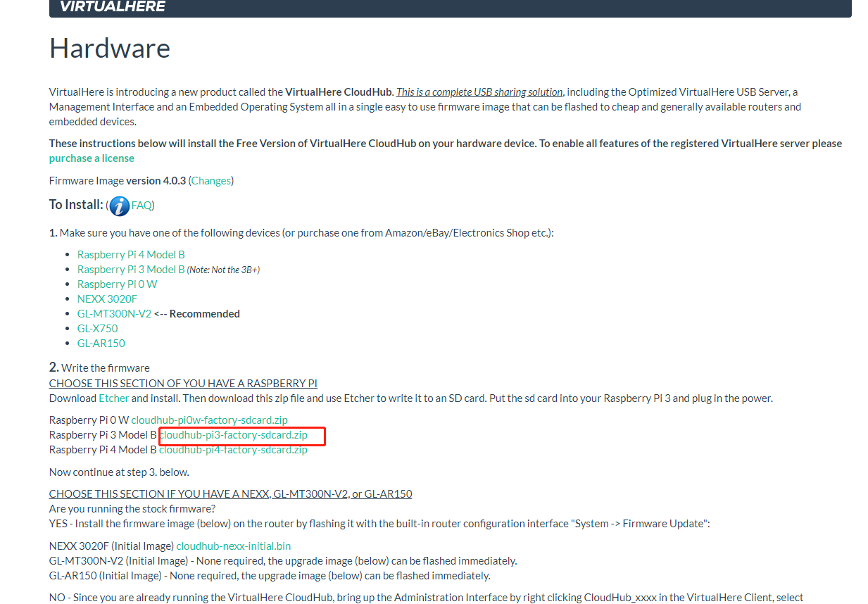
Task: Click the '2. Write the firmware' step text
Action: coord(99,367)
